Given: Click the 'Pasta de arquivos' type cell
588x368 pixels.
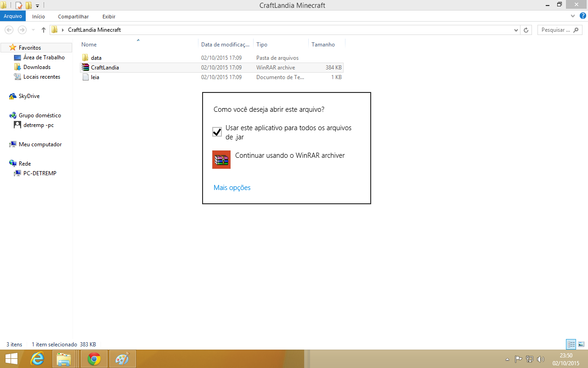Looking at the screenshot, I should [x=277, y=58].
